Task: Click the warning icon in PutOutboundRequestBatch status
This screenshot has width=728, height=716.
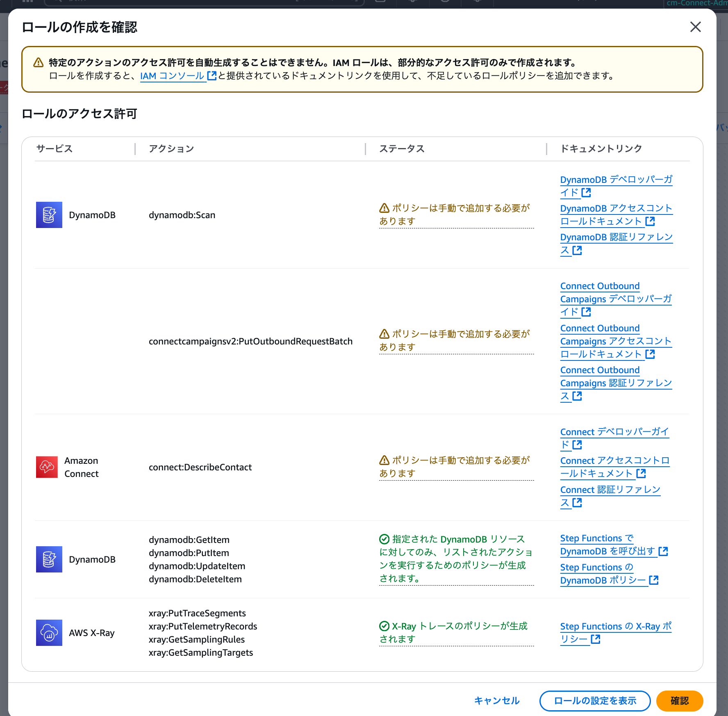Action: (384, 334)
